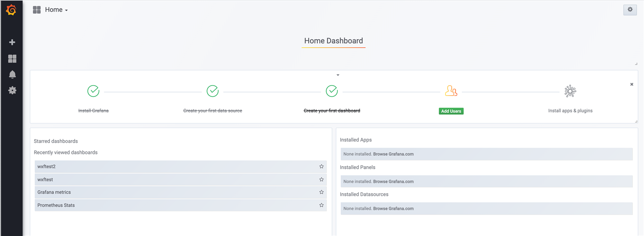Close the getting started panel
The height and width of the screenshot is (236, 644).
click(631, 84)
